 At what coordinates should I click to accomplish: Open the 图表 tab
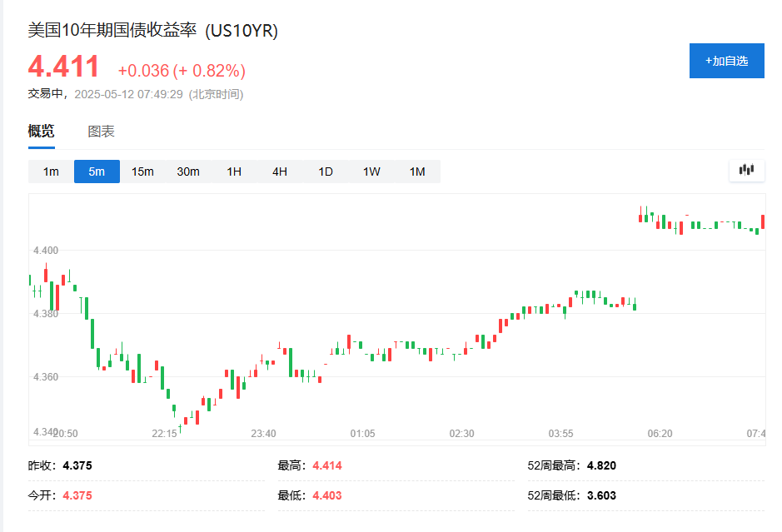(102, 132)
